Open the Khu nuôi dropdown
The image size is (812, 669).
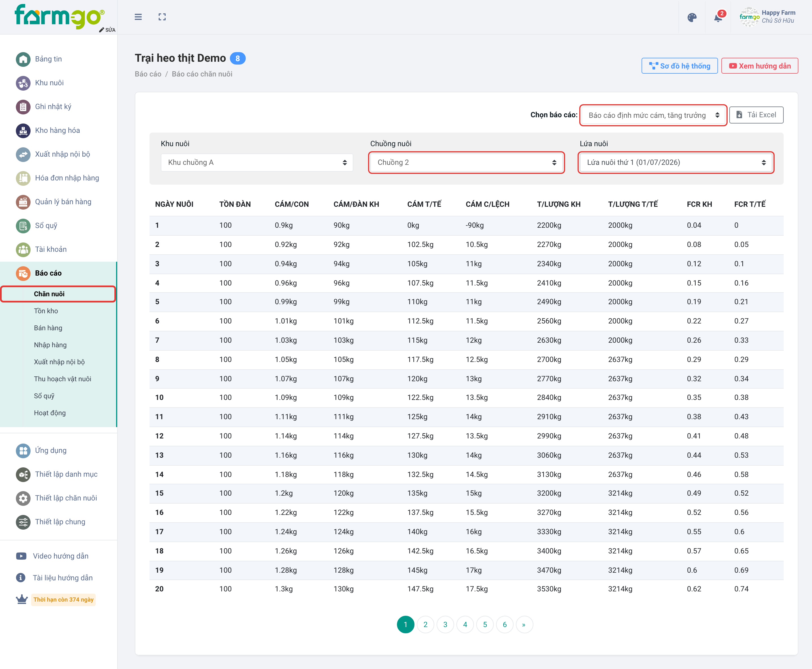click(x=257, y=163)
